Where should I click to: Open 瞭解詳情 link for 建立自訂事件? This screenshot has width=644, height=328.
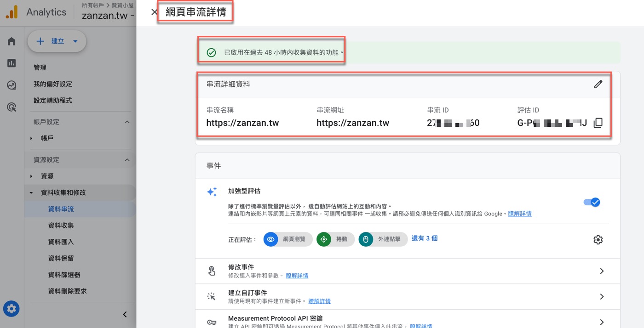pos(320,301)
